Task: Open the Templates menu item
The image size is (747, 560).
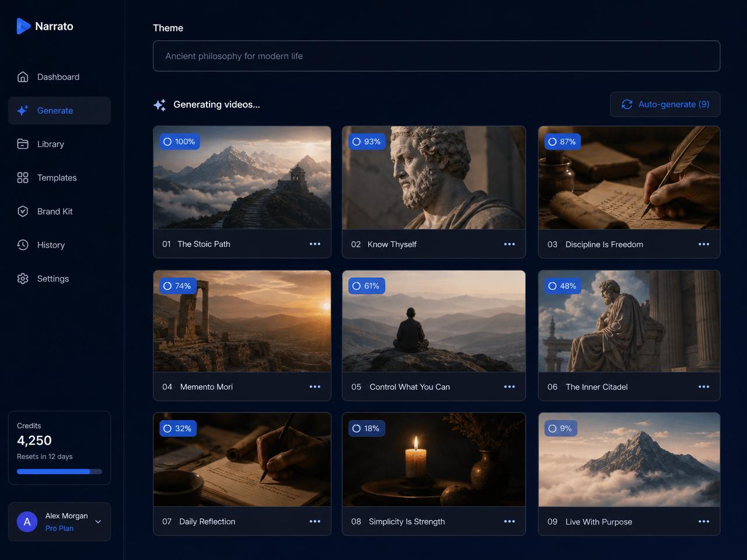Action: pos(60,178)
